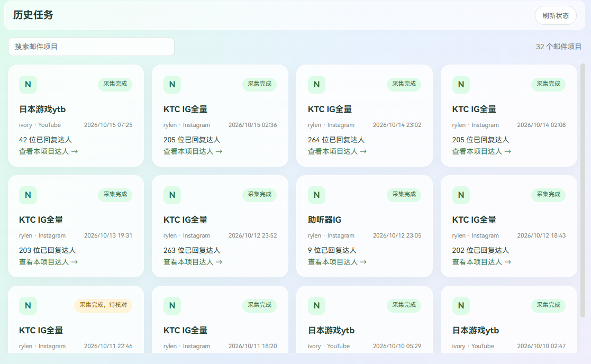The height and width of the screenshot is (364, 591).
Task: Click the 264 位已回复达人 text
Action: coord(336,140)
